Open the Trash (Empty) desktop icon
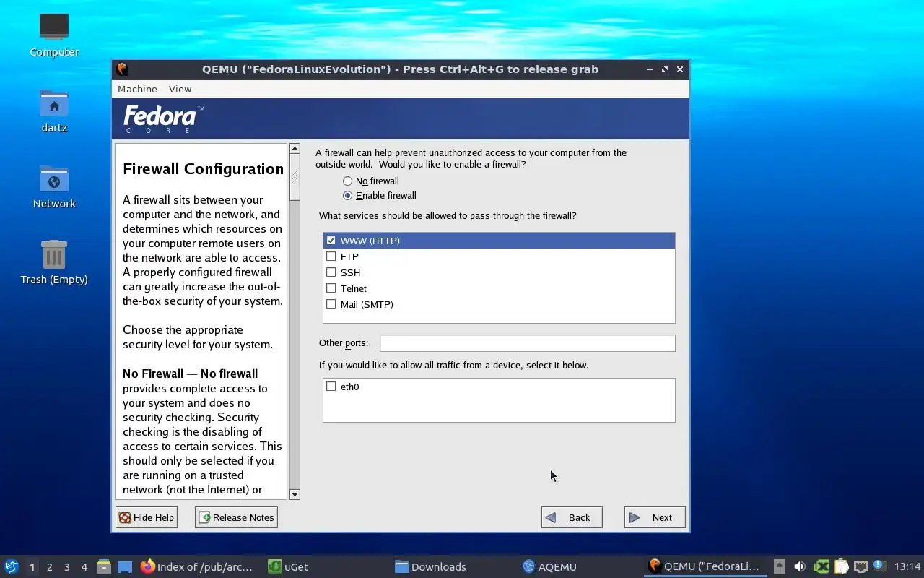Screen dimensions: 924x578 [54, 255]
